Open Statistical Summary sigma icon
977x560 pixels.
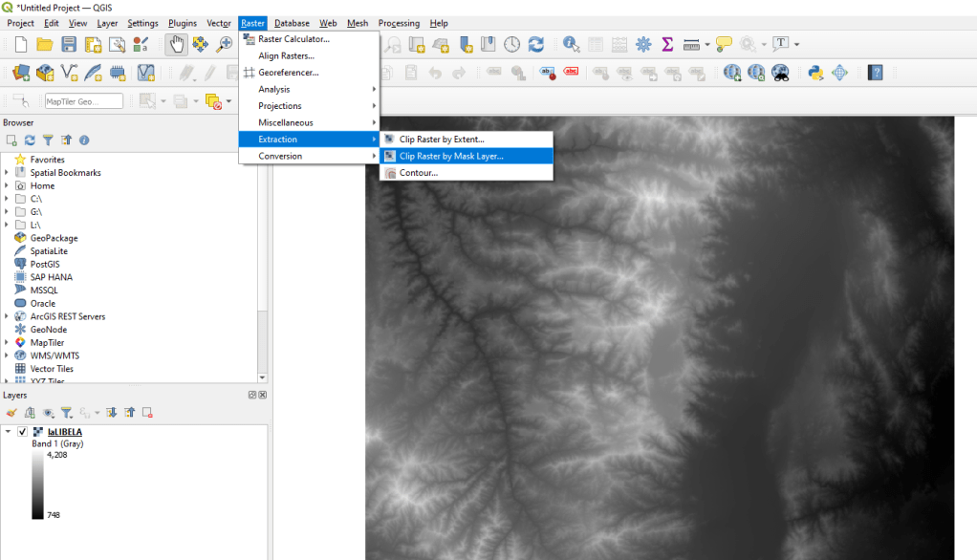(x=667, y=44)
